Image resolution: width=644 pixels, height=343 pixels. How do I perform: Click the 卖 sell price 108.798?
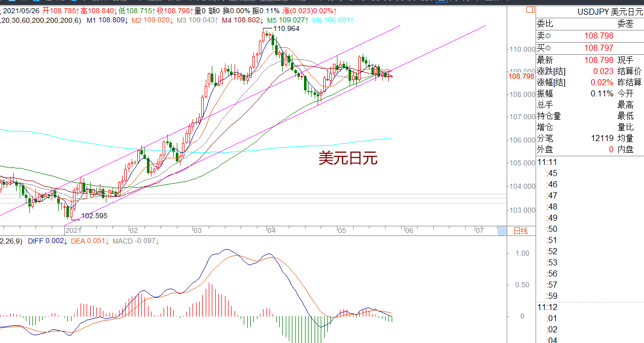(599, 36)
